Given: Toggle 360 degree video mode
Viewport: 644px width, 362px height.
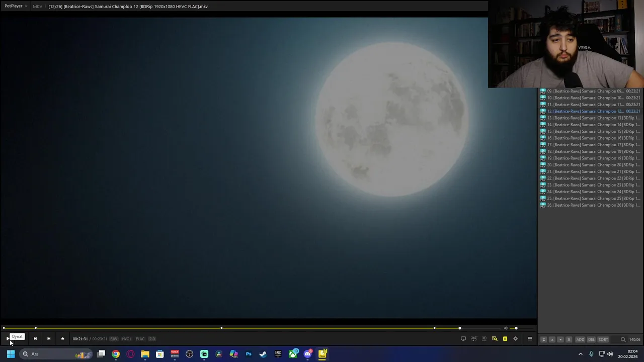Looking at the screenshot, I should [474, 339].
